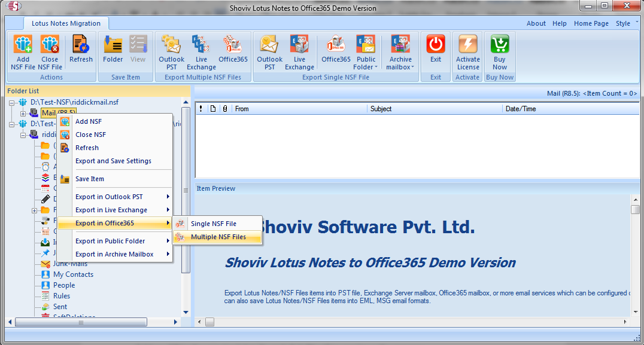Click the Buy Now cart icon
The image size is (644, 345).
click(500, 44)
